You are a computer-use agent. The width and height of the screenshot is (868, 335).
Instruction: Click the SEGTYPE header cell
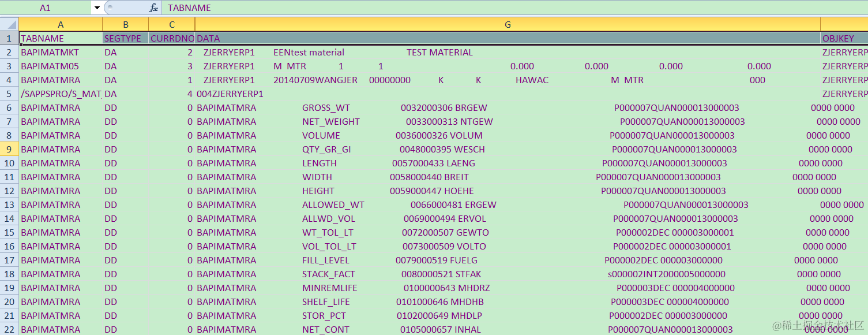[126, 39]
